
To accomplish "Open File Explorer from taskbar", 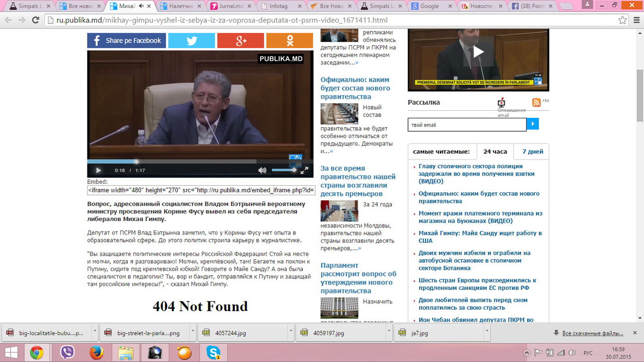I will 126,352.
